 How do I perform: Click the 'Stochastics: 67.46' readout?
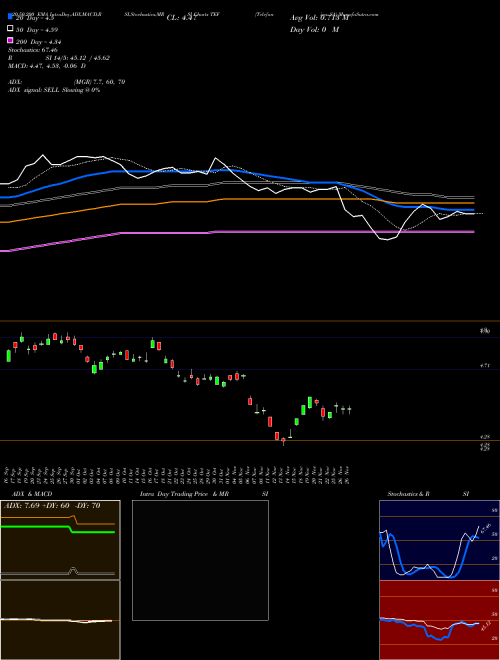click(33, 50)
